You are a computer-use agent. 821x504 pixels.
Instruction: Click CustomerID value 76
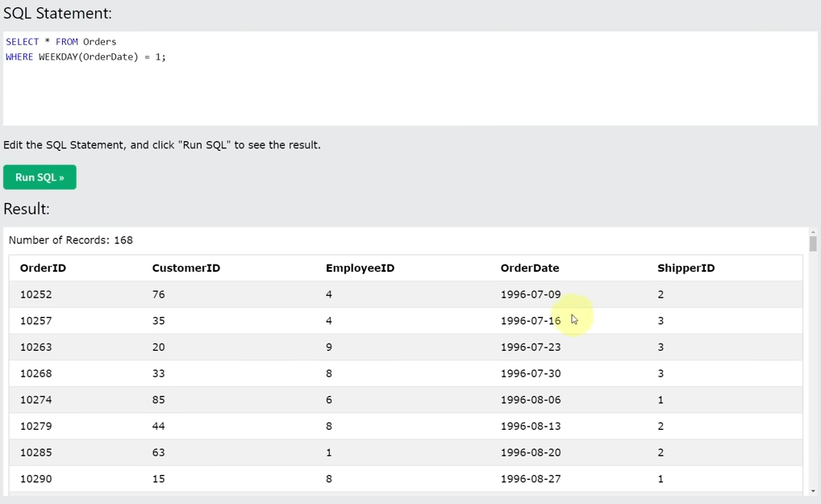tap(159, 294)
